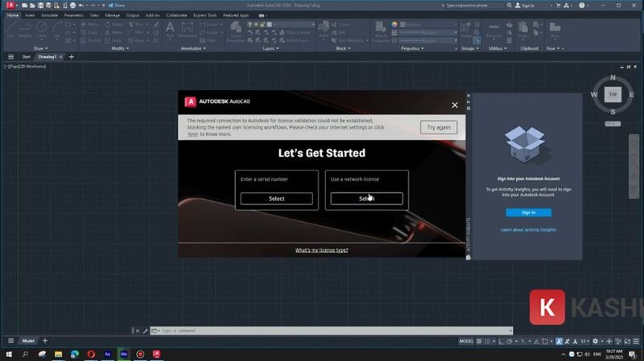Toggle MODEL space in status bar

[466, 341]
